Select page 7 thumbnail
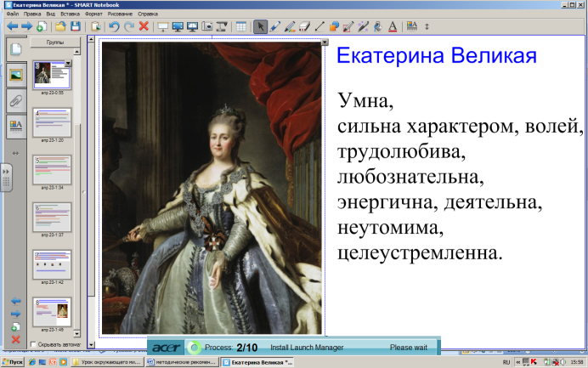Image resolution: width=588 pixels, height=368 pixels. (x=52, y=265)
